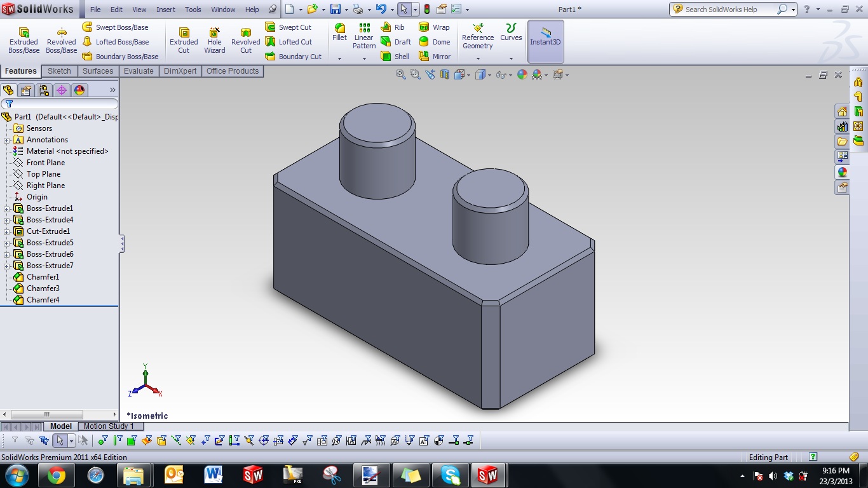
Task: Open the Hole Wizard tool
Action: (214, 41)
